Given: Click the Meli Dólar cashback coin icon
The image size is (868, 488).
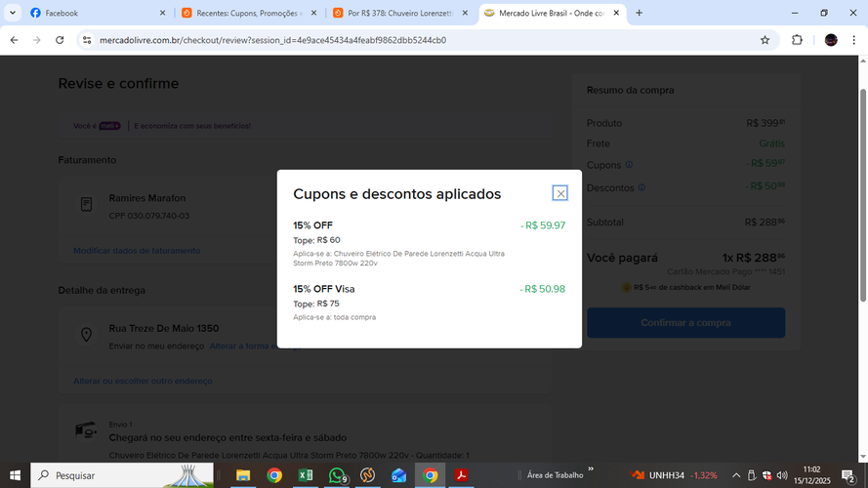Looking at the screenshot, I should pyautogui.click(x=626, y=287).
